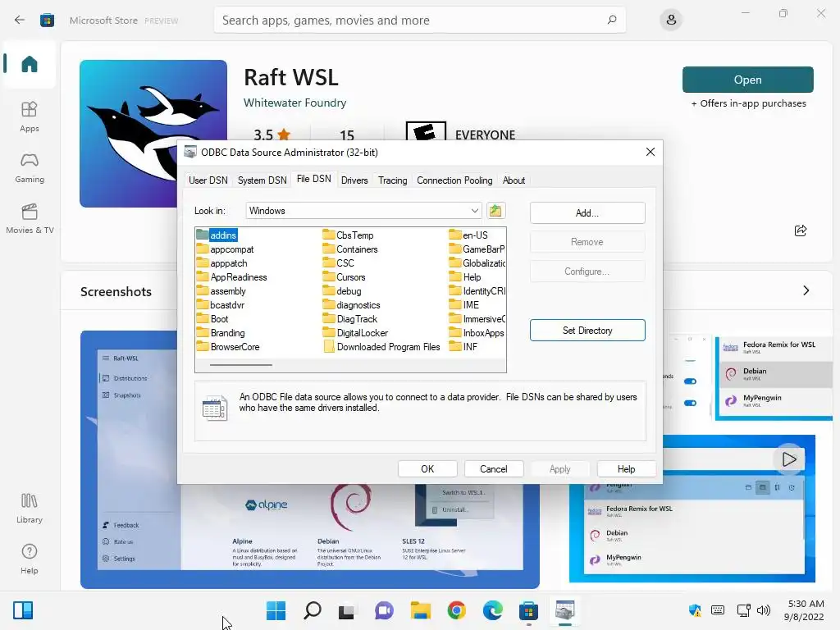The width and height of the screenshot is (840, 630).
Task: Select the appcompat folder
Action: 225,249
